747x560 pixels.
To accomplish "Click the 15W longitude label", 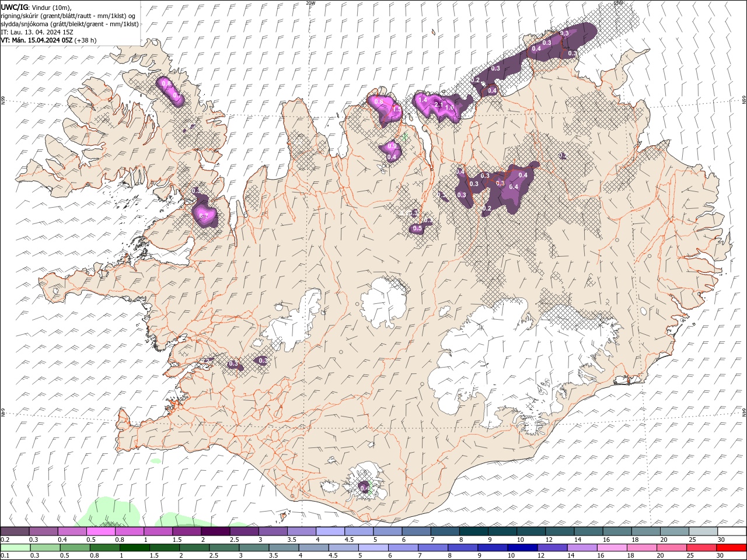I will click(x=619, y=3).
